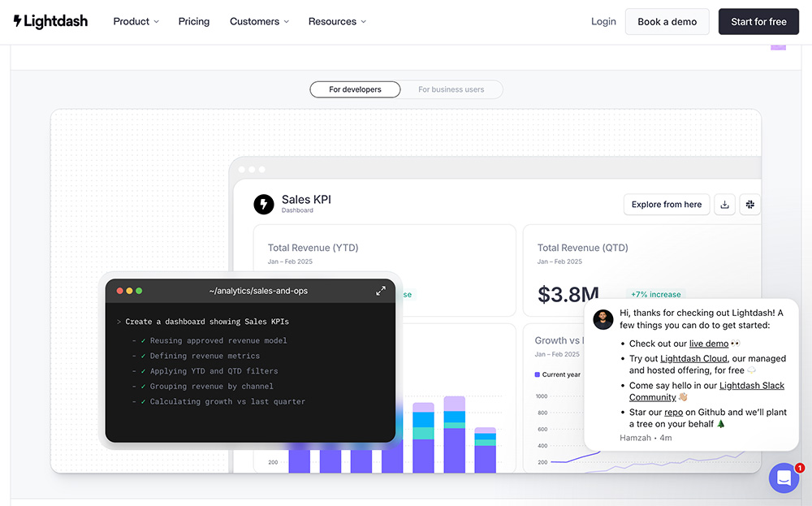Click the $3.8M revenue value
Screen dimensions: 812x506
pyautogui.click(x=568, y=294)
